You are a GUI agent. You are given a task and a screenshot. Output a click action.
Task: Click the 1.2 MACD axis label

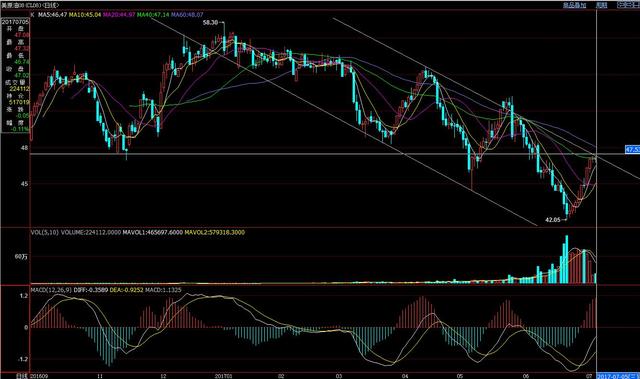pos(24,295)
